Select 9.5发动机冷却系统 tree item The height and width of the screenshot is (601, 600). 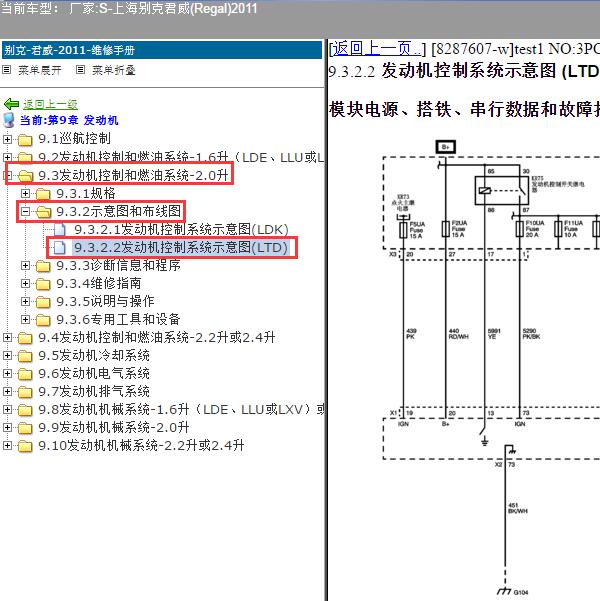tap(94, 355)
